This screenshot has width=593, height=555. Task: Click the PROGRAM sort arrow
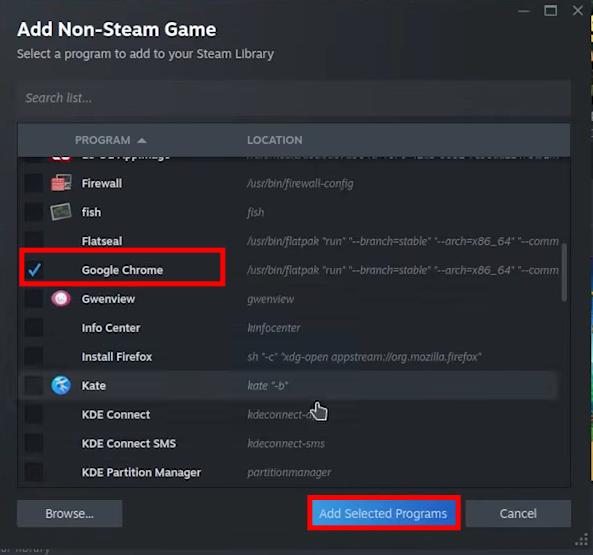click(142, 141)
